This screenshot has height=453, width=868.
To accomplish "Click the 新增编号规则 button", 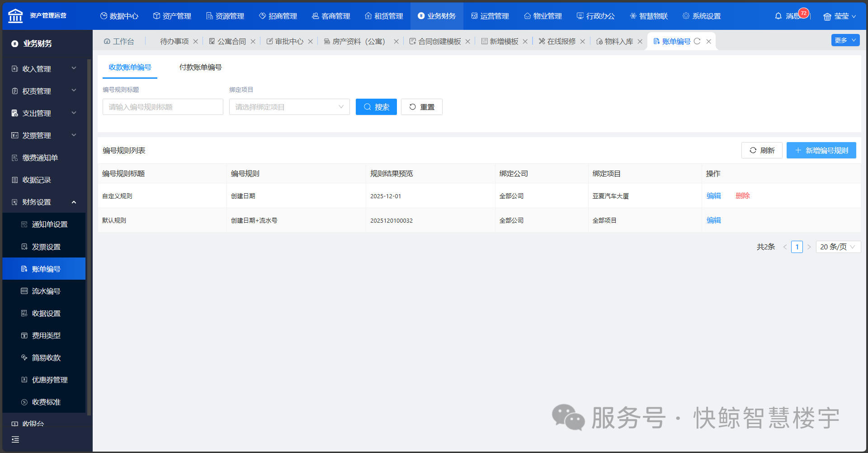I will 821,150.
